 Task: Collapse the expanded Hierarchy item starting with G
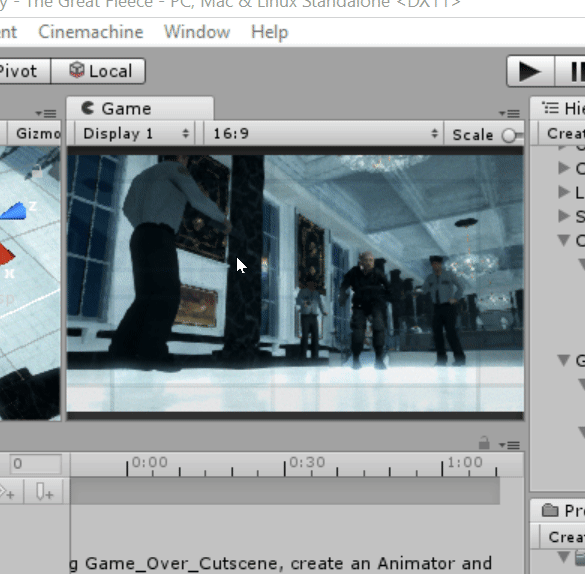564,360
